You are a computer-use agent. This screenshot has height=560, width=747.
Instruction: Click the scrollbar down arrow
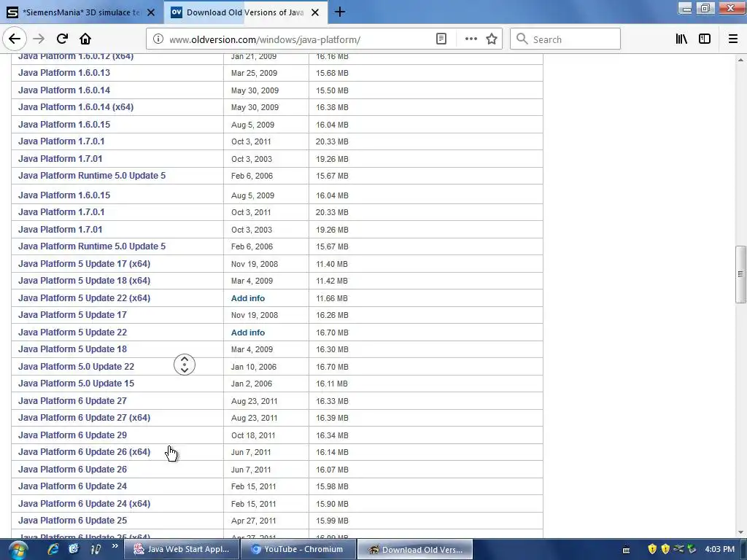[740, 532]
